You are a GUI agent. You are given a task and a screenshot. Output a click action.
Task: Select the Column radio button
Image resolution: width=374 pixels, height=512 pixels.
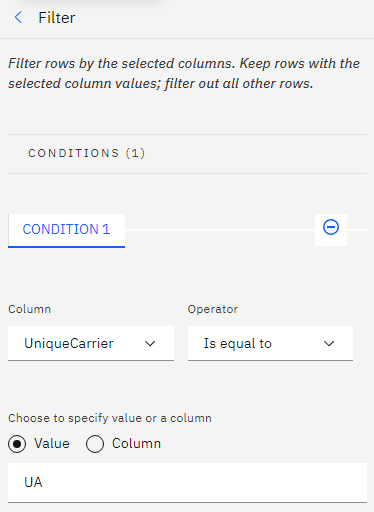pyautogui.click(x=95, y=444)
